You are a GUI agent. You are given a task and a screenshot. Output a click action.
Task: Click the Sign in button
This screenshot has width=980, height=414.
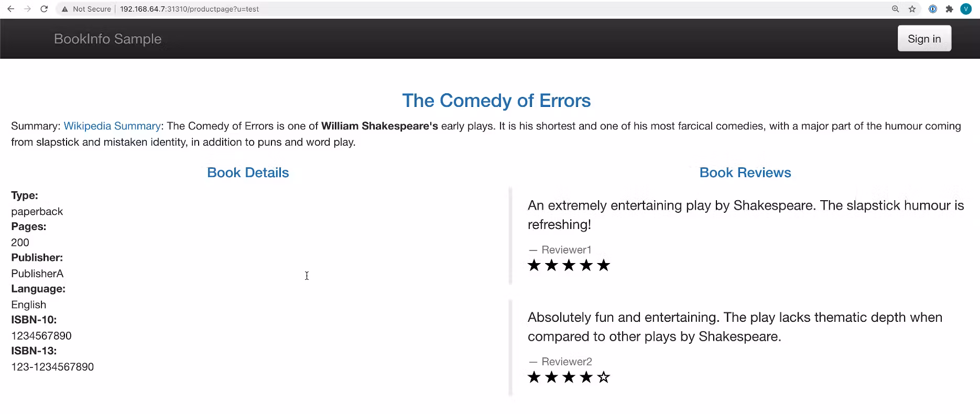(x=924, y=39)
